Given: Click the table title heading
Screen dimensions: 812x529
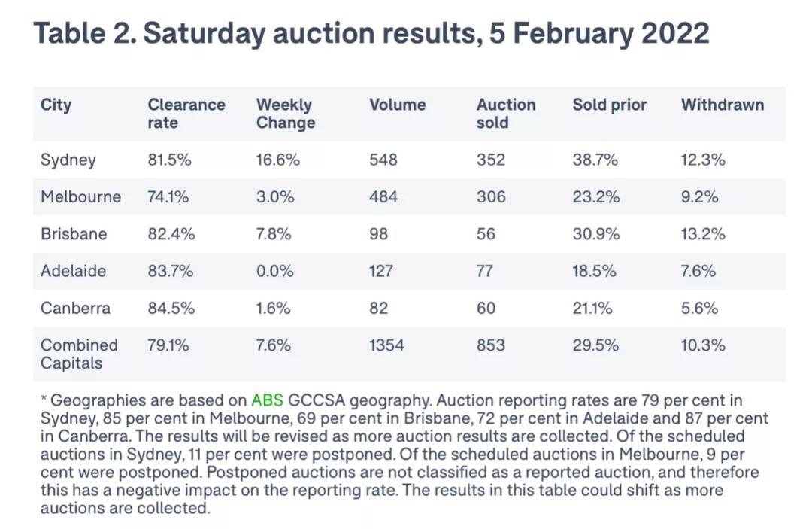Looking at the screenshot, I should click(371, 34).
